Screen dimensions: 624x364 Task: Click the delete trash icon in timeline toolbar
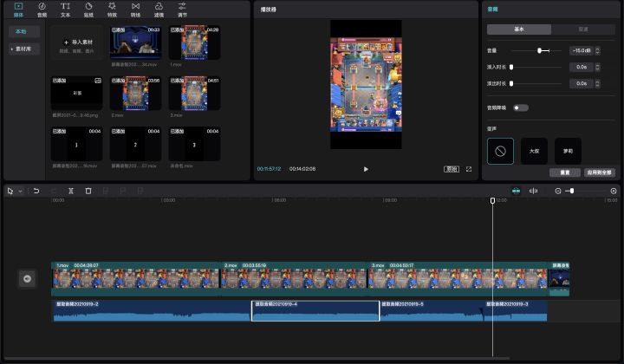tap(88, 191)
